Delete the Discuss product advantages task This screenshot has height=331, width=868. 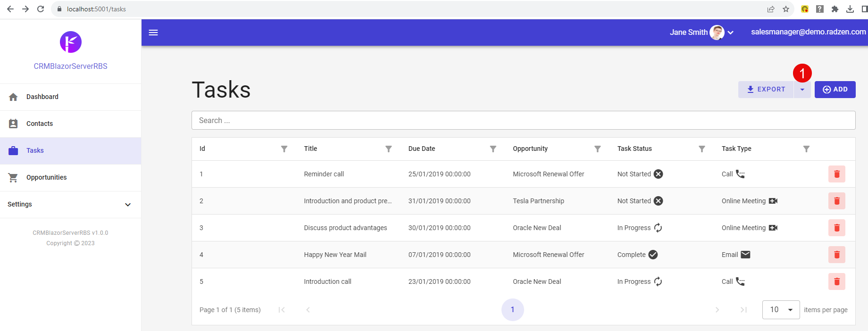pos(837,228)
